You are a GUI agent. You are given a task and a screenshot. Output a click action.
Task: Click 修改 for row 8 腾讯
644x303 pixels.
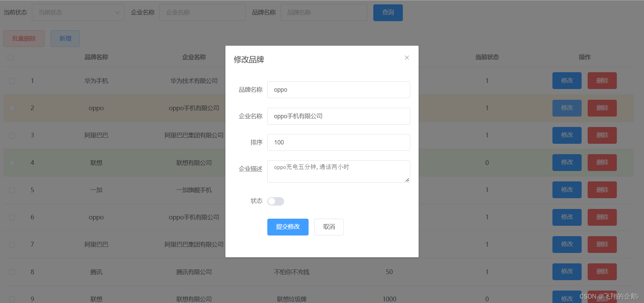(567, 272)
